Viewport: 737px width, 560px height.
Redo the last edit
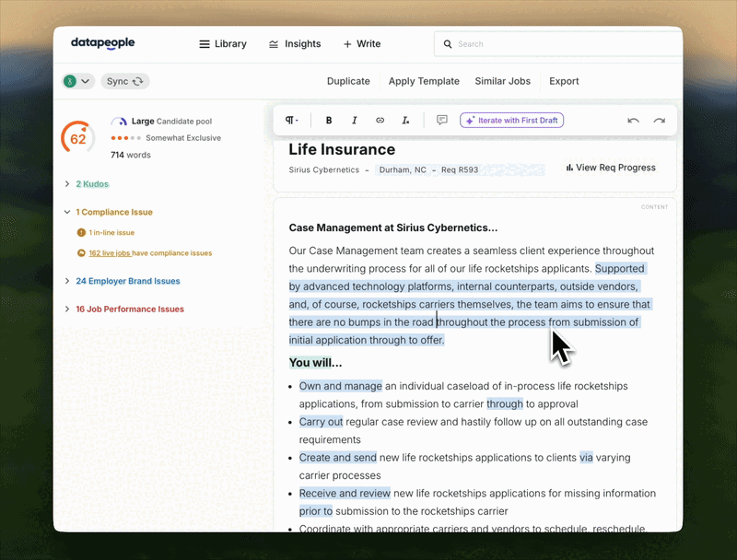point(659,121)
